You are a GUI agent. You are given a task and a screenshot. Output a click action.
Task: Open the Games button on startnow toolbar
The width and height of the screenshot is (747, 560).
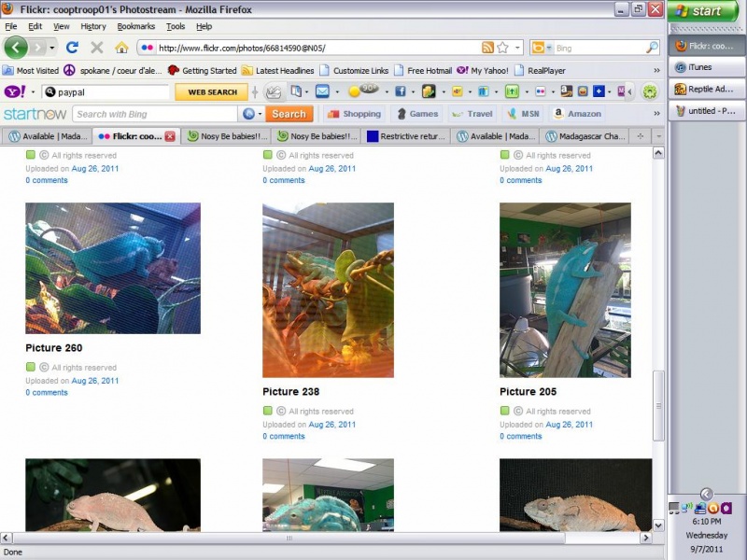tap(416, 114)
